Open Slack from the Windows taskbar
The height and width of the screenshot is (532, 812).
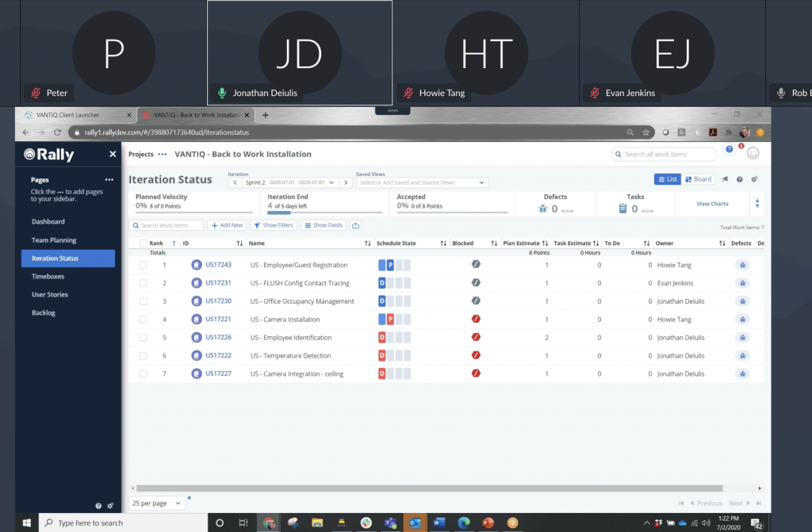[366, 522]
